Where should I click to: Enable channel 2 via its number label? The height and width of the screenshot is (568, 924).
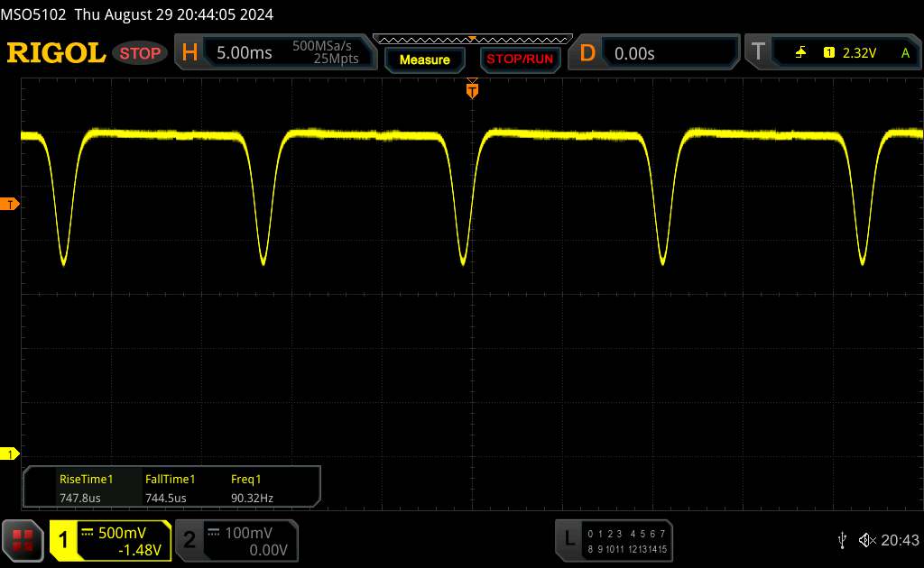coord(189,540)
